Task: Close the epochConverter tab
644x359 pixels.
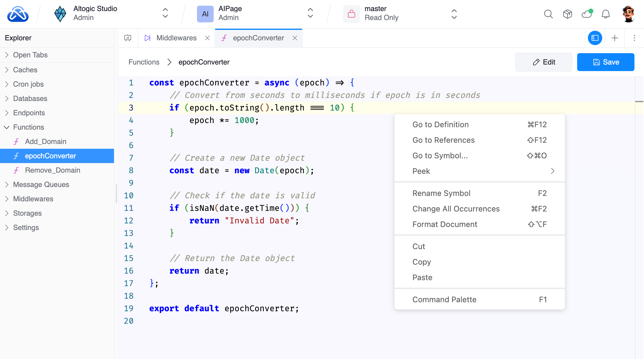Action: [x=295, y=38]
